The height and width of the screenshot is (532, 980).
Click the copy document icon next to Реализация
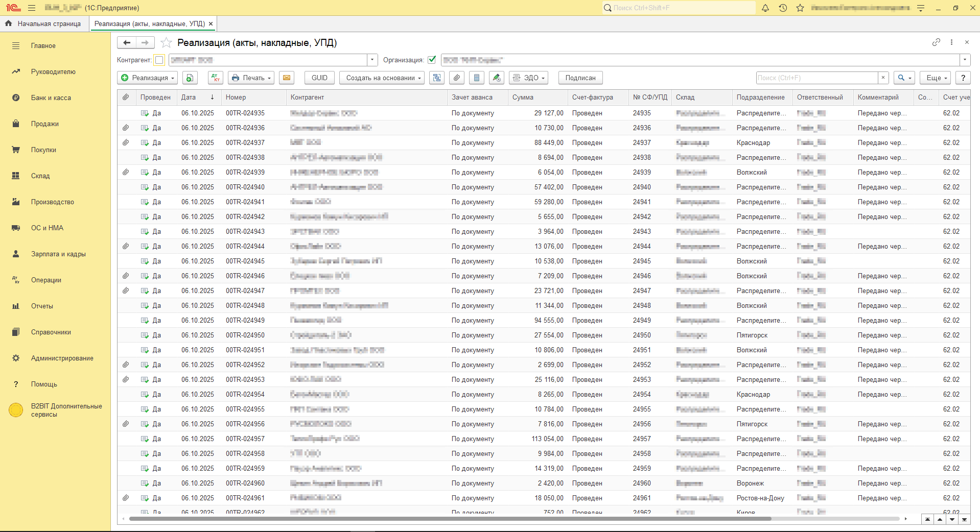[x=190, y=78]
